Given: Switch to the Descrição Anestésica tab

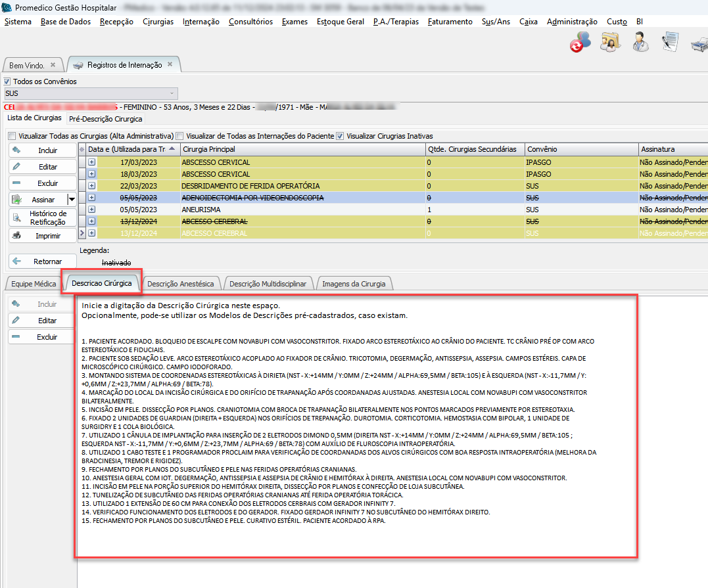Looking at the screenshot, I should point(181,284).
